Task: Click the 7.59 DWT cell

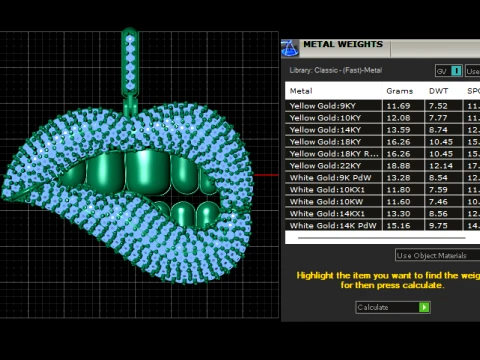Action: (x=444, y=190)
